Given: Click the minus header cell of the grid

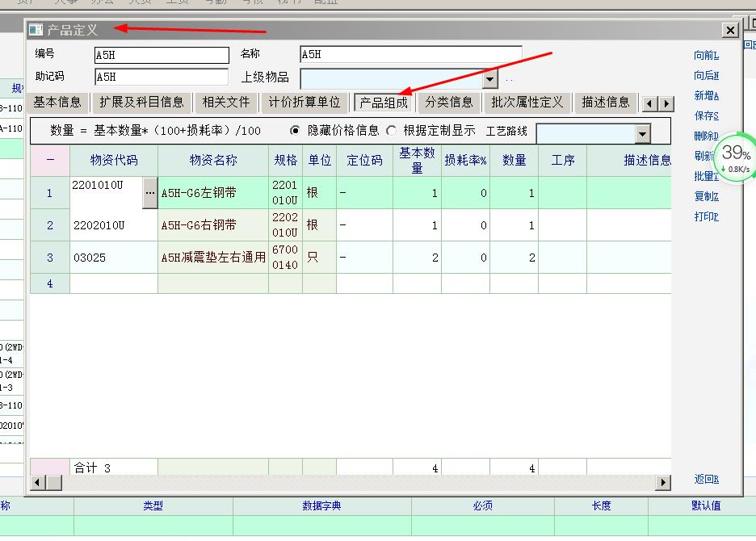Looking at the screenshot, I should 50,160.
